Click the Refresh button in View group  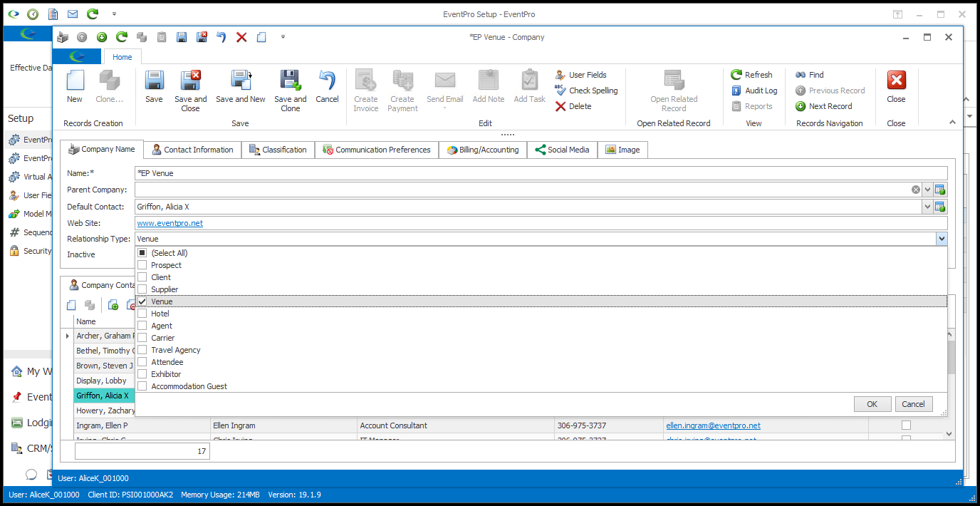click(752, 75)
